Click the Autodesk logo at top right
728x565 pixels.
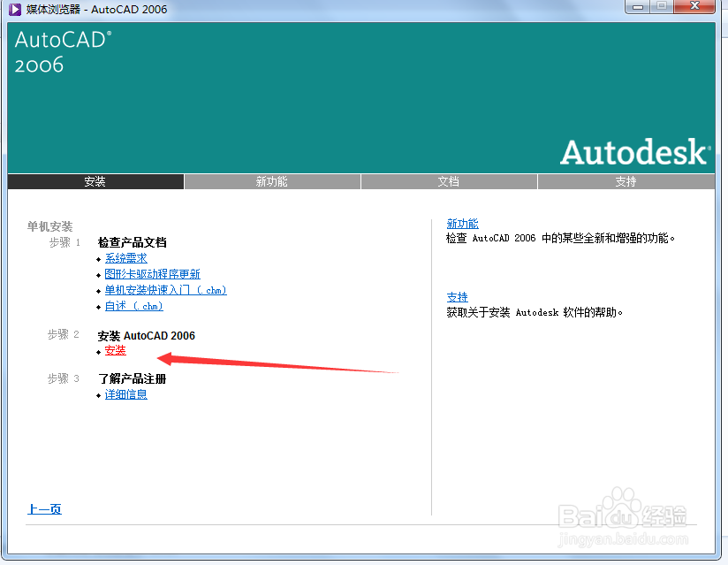pyautogui.click(x=633, y=152)
